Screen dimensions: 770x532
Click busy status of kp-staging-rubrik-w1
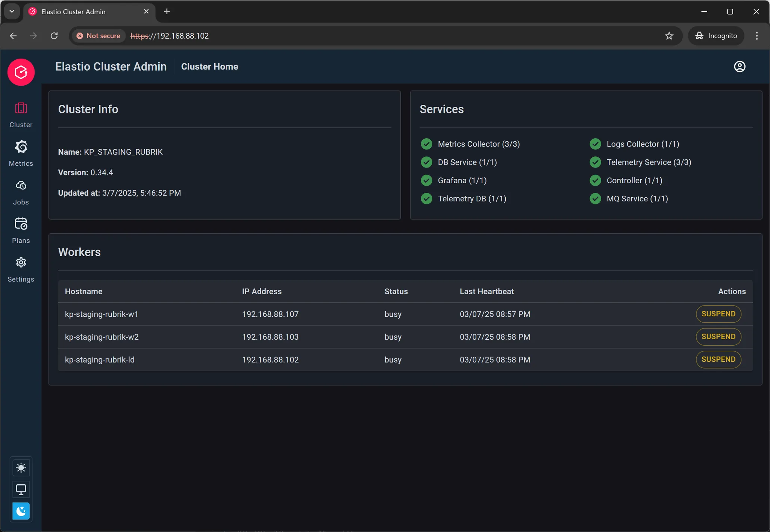point(393,314)
